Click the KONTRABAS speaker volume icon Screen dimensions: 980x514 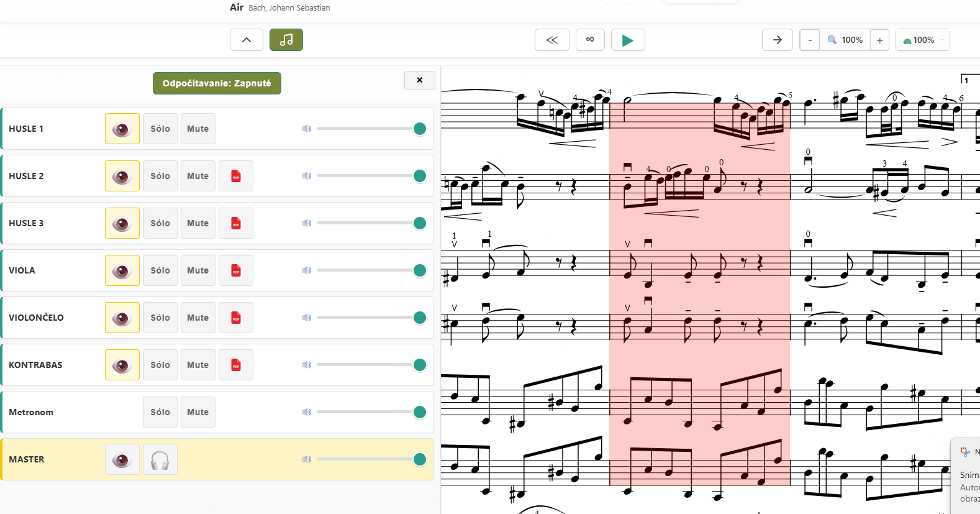click(307, 365)
